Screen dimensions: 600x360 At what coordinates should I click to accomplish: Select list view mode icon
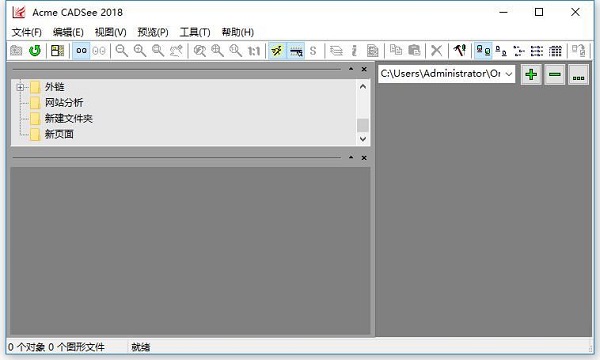(519, 50)
